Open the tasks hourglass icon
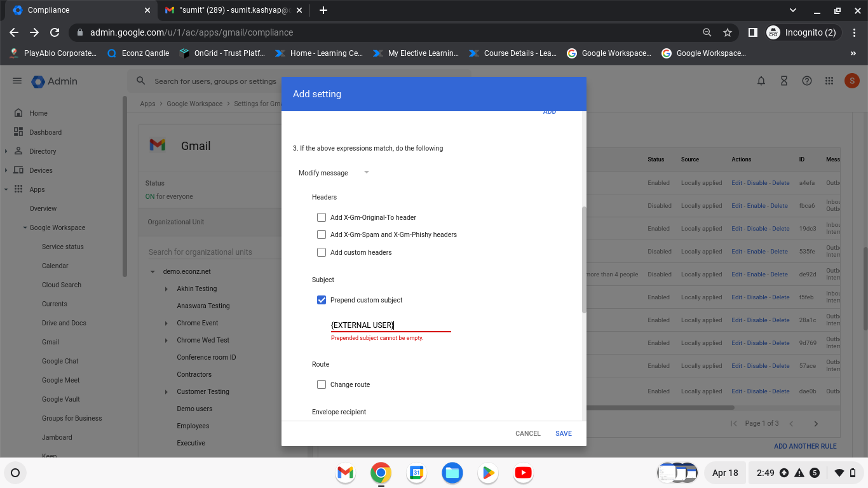This screenshot has width=868, height=488. 784,81
